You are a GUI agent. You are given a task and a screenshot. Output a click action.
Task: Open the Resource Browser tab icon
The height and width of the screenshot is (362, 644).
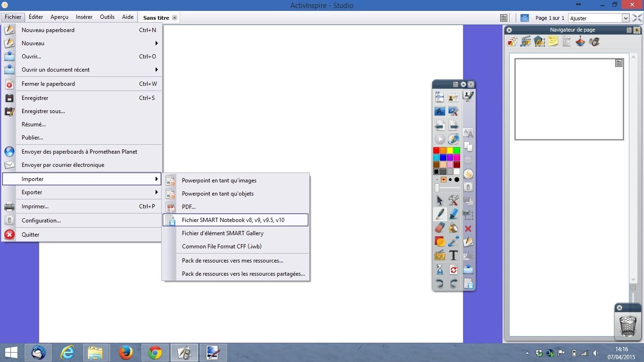(x=526, y=41)
